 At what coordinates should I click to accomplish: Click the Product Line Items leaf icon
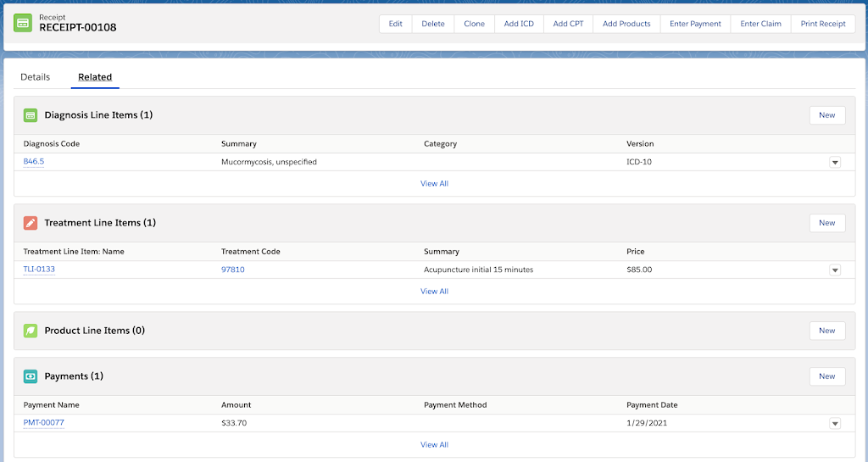click(x=31, y=331)
